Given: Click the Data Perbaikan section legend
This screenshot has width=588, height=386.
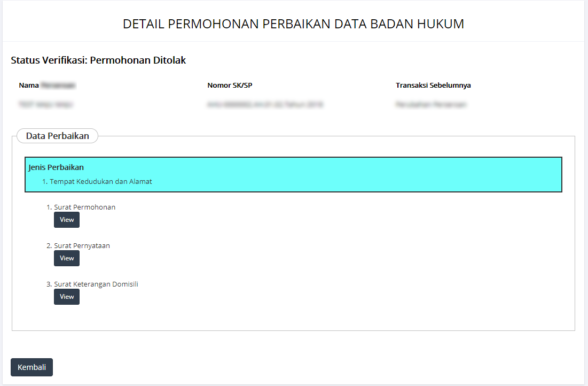Looking at the screenshot, I should (57, 136).
